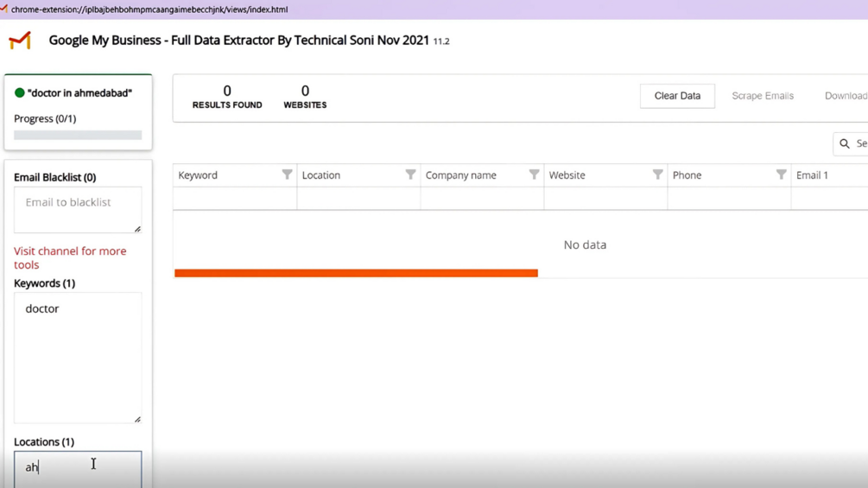Click the Keyword column header
868x488 pixels.
point(235,174)
